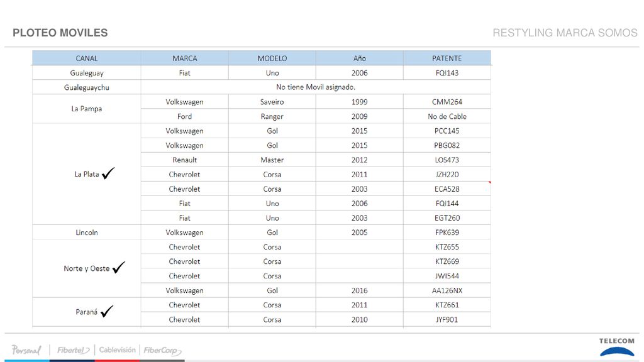The width and height of the screenshot is (644, 362).
Task: Click patent AA126NX
Action: pos(447,290)
